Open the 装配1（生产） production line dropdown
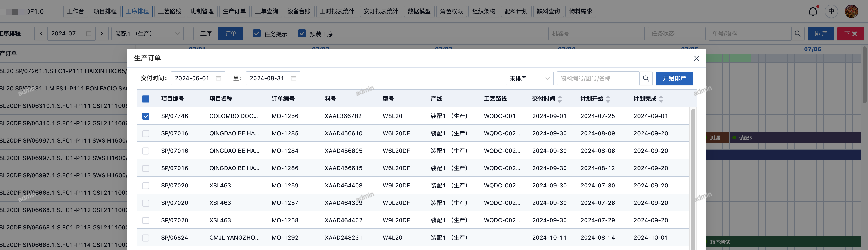The image size is (868, 250). [x=148, y=33]
